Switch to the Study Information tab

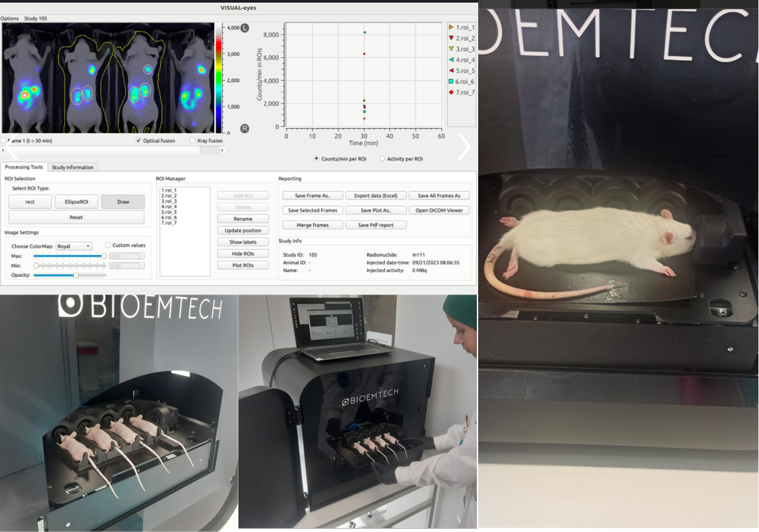click(73, 167)
